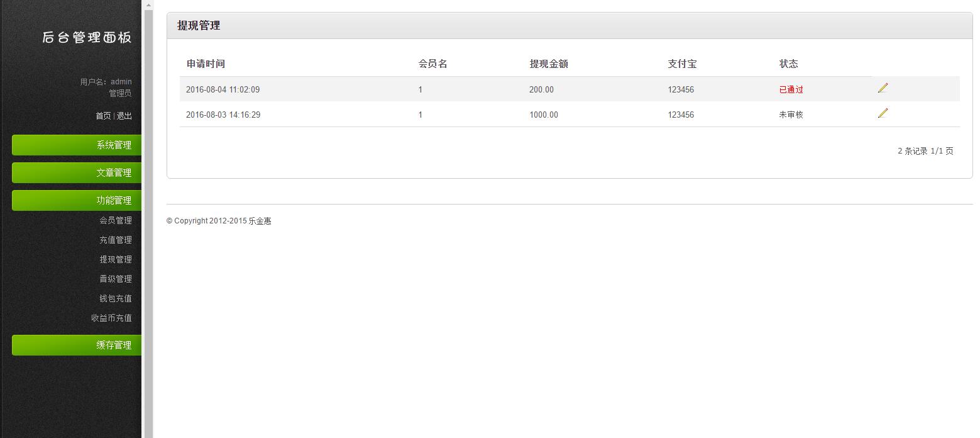Image resolution: width=980 pixels, height=438 pixels.
Task: Open 钱包充值 in the sidebar
Action: coord(116,298)
